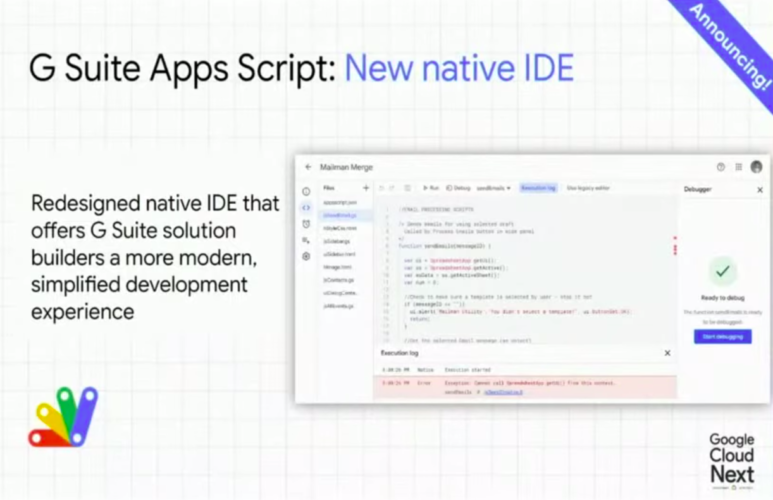Click the Execution log panel heading

[399, 353]
